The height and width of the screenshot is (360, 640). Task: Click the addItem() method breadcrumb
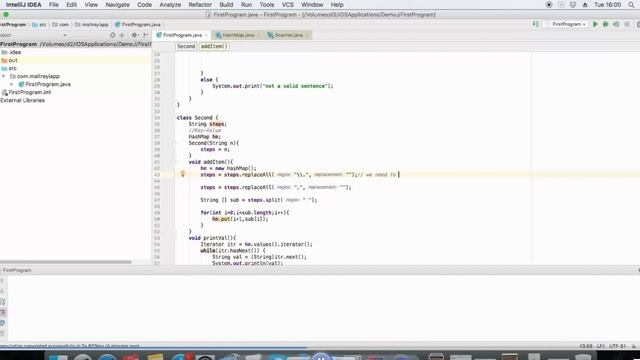214,46
